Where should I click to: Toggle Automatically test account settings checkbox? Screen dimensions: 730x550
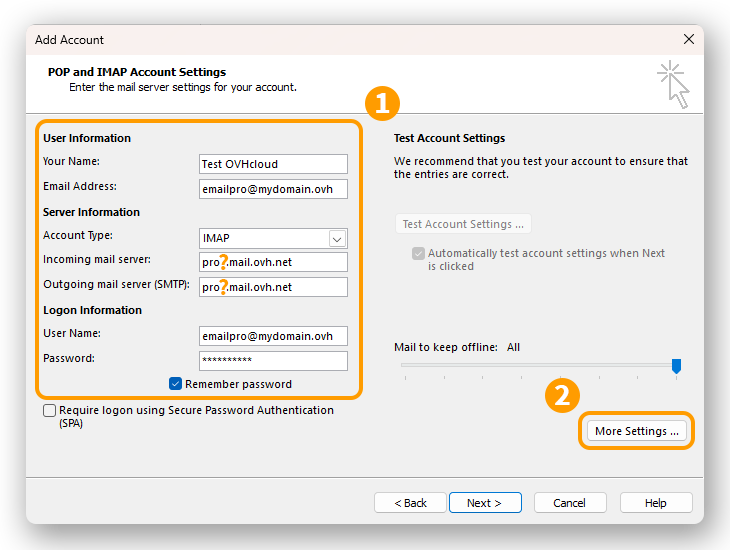pyautogui.click(x=419, y=254)
